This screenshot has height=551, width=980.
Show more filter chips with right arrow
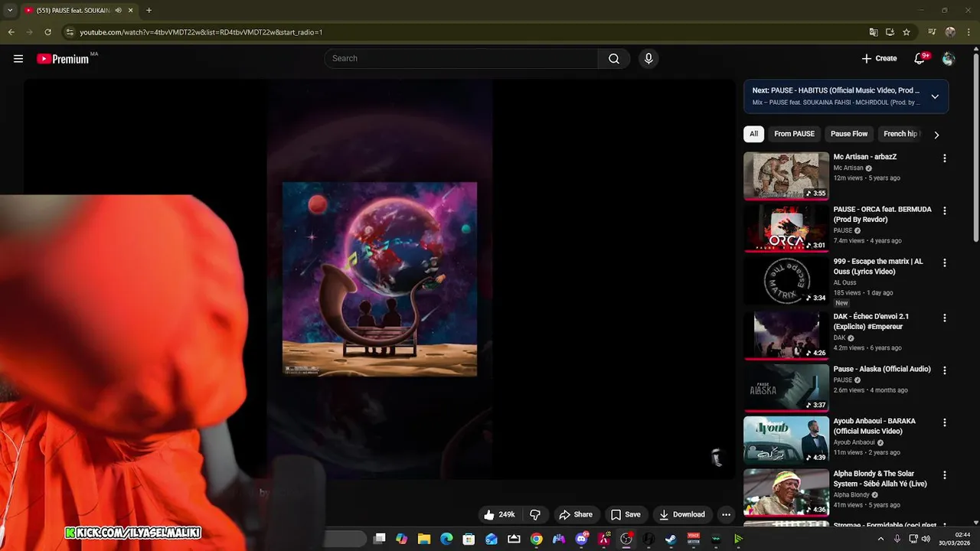[936, 135]
